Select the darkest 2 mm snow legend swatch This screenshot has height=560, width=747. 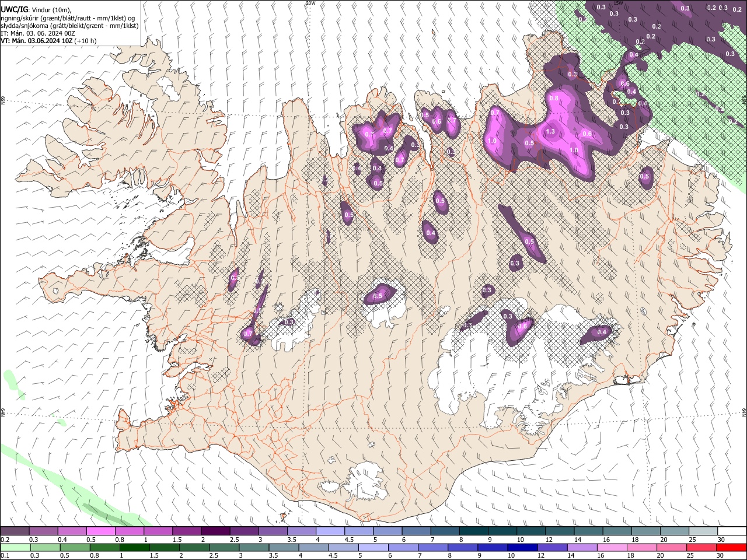(x=215, y=531)
